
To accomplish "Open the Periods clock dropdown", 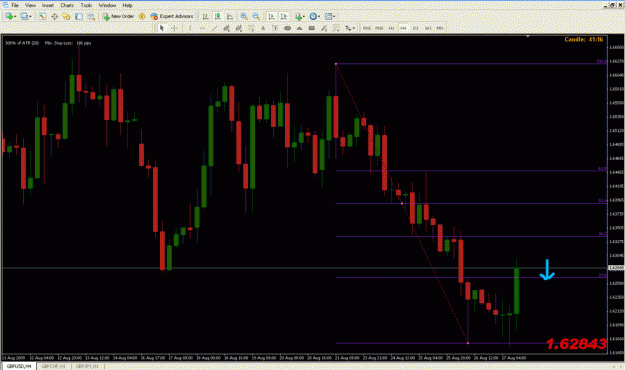I will coord(314,16).
